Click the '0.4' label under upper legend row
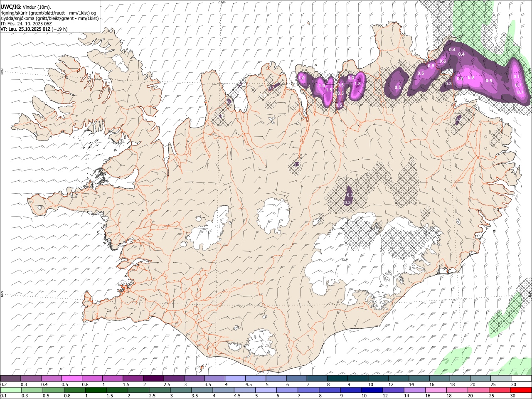Image resolution: width=532 pixels, height=399 pixels. coord(44,384)
